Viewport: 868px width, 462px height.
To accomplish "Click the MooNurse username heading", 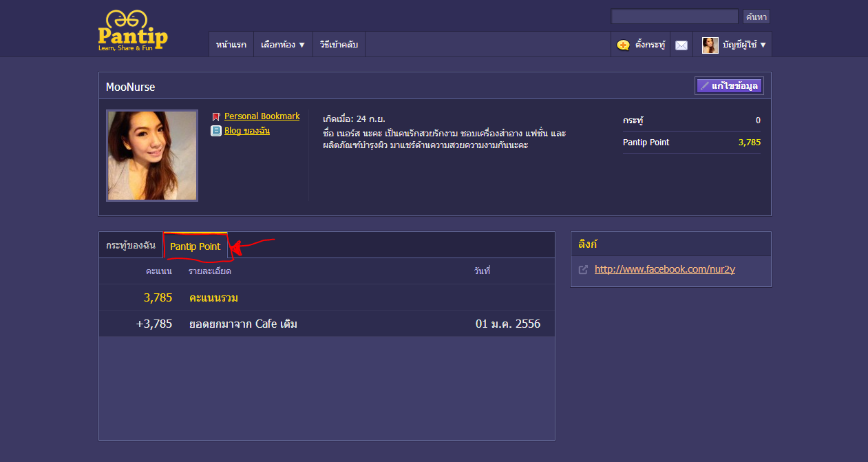I will pyautogui.click(x=131, y=87).
